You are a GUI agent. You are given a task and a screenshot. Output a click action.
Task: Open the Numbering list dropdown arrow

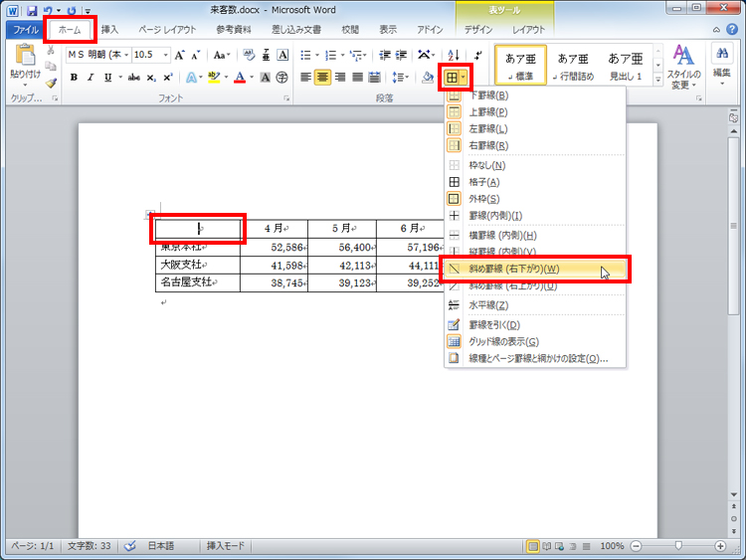pos(342,55)
